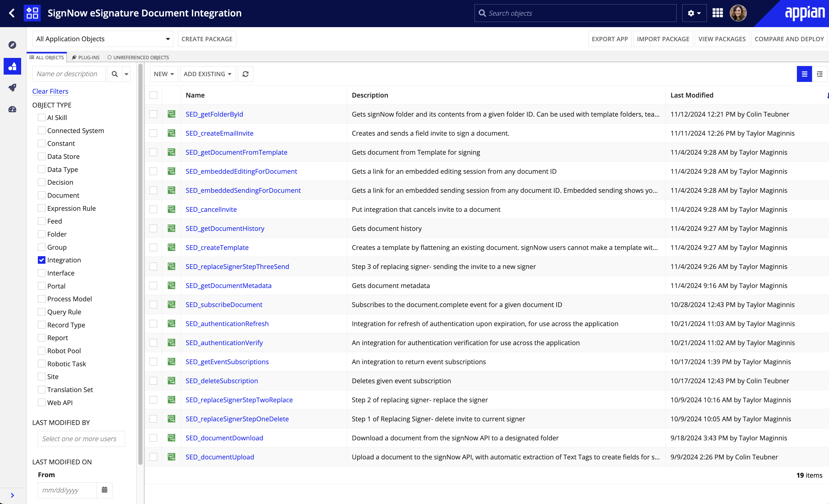Click the Clear Filters link

(50, 91)
